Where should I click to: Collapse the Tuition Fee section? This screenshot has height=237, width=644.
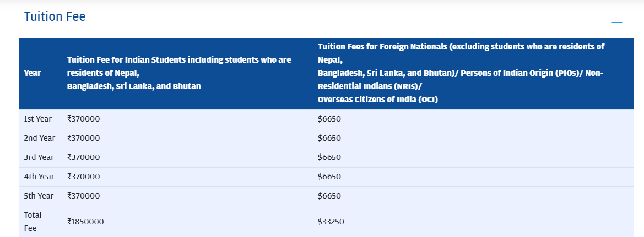pos(617,22)
